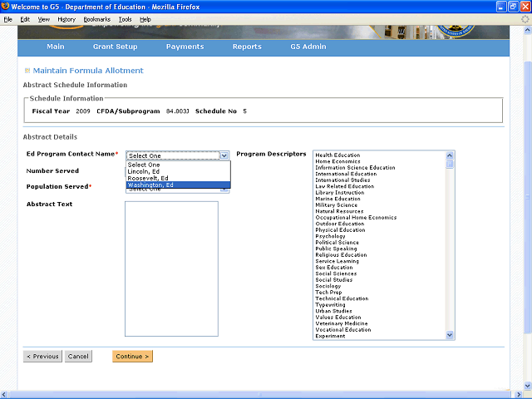Image resolution: width=532 pixels, height=399 pixels.
Task: Select 'Urban Studies' descriptor
Action: click(333, 311)
